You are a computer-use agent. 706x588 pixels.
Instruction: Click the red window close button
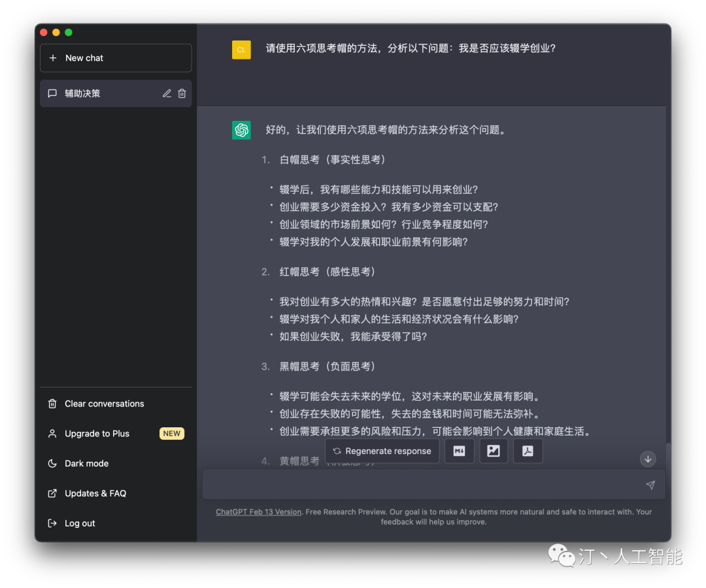pos(44,33)
